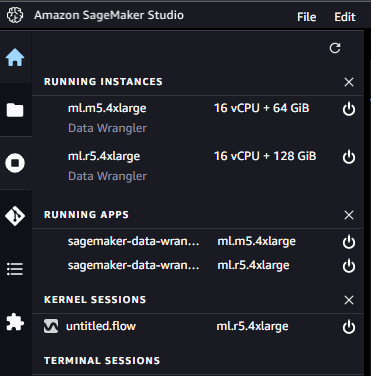Screen dimensions: 371x376
Task: Shut down the ml.m5.4xlarge running instance
Action: tap(349, 109)
